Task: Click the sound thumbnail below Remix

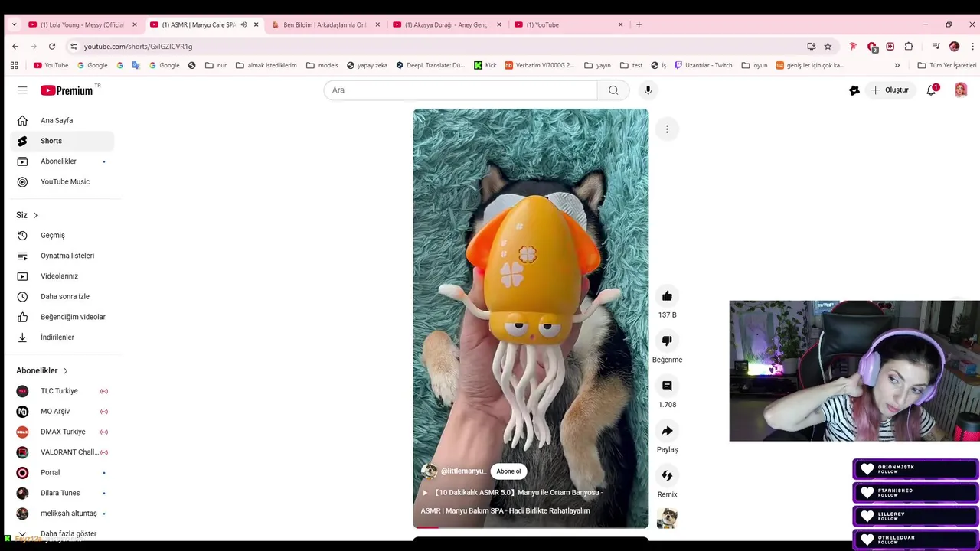Action: coord(667,518)
